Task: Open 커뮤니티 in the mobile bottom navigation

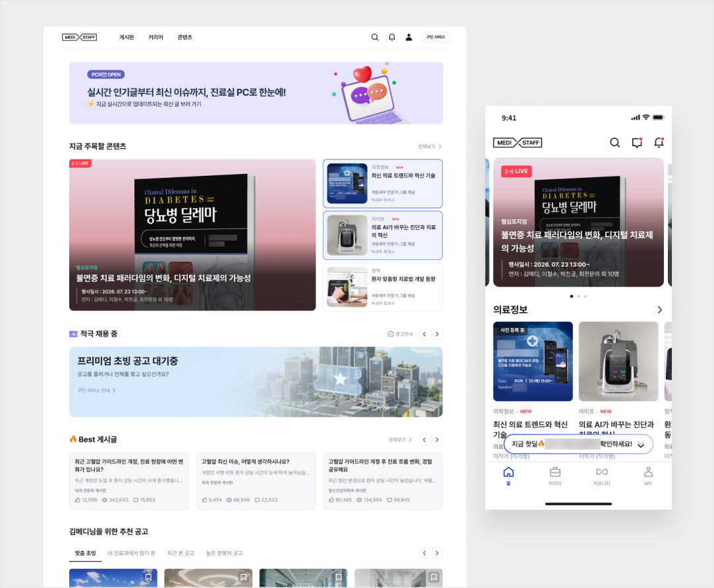Action: (601, 476)
